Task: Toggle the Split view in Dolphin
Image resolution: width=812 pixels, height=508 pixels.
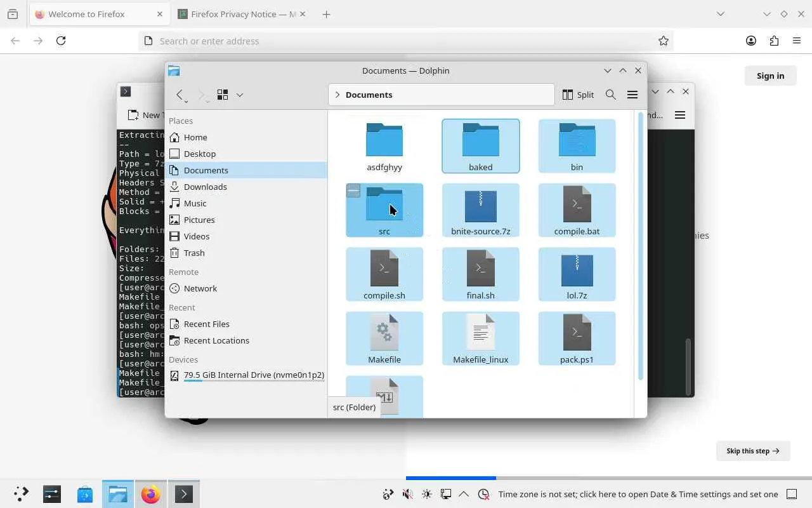Action: coord(578,95)
